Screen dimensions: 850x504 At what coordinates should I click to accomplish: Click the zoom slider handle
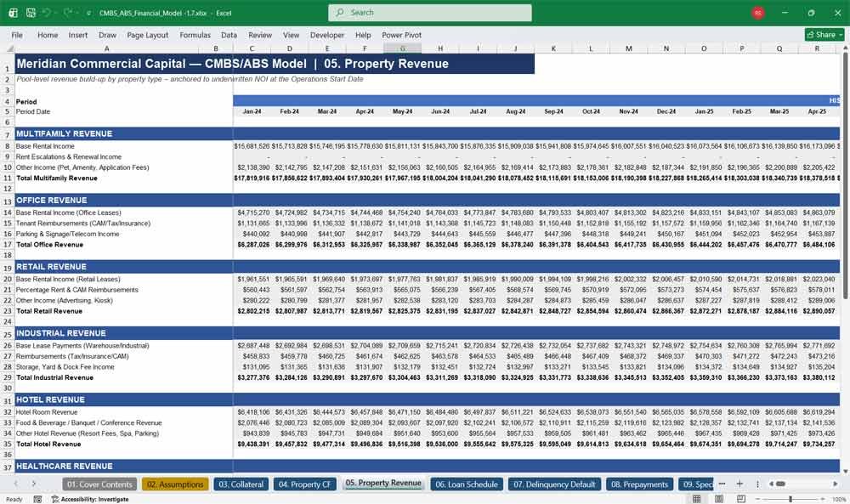pyautogui.click(x=790, y=499)
